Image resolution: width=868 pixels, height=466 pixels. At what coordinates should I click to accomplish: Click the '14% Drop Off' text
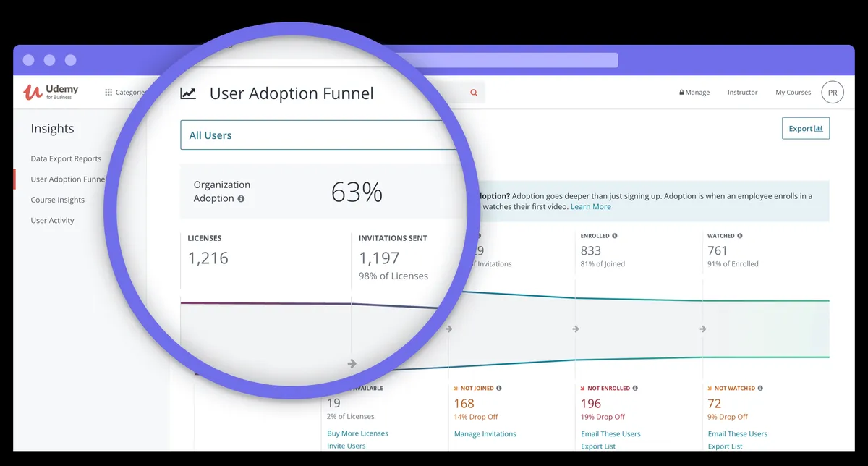pos(476,417)
